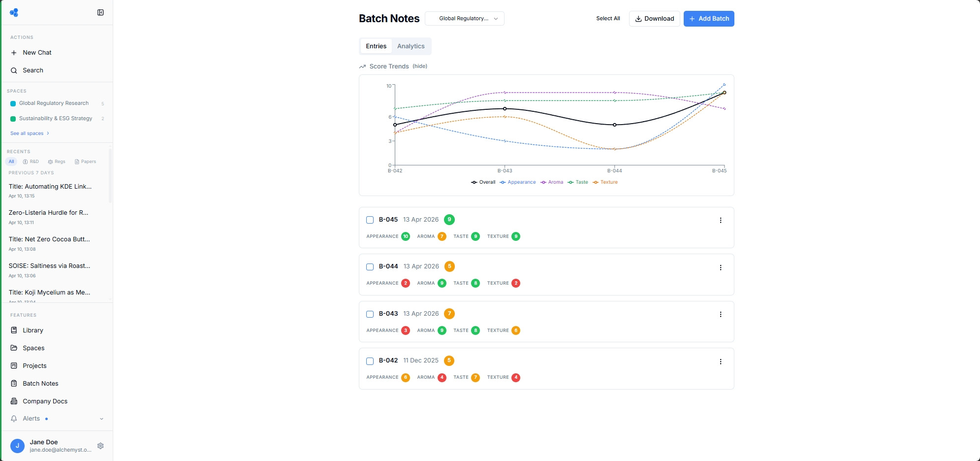Image resolution: width=980 pixels, height=461 pixels.
Task: Select the Regs filter under Recents
Action: coord(57,161)
